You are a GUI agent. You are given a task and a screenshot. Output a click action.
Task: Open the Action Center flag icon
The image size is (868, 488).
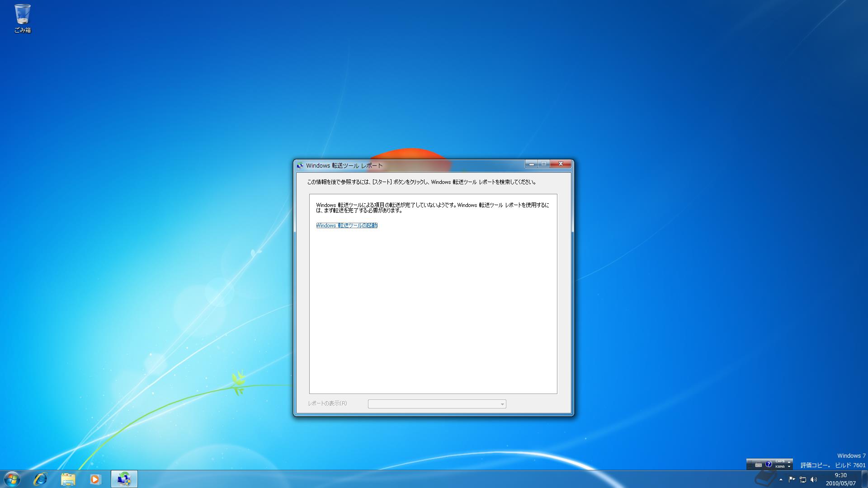[792, 479]
